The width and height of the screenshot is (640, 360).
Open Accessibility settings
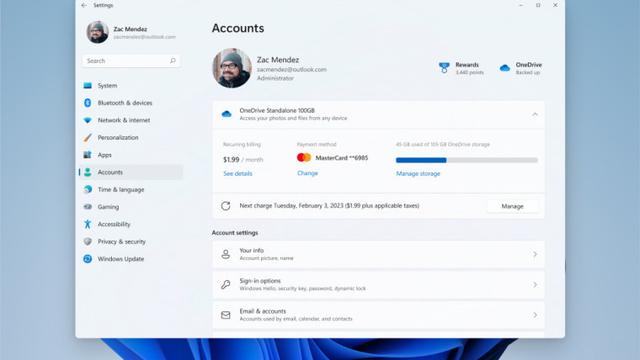(131, 224)
